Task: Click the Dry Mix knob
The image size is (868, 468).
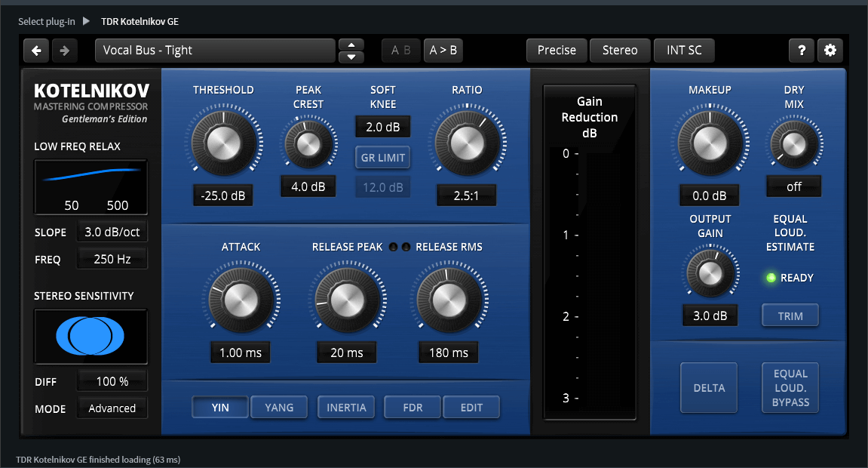Action: (794, 145)
